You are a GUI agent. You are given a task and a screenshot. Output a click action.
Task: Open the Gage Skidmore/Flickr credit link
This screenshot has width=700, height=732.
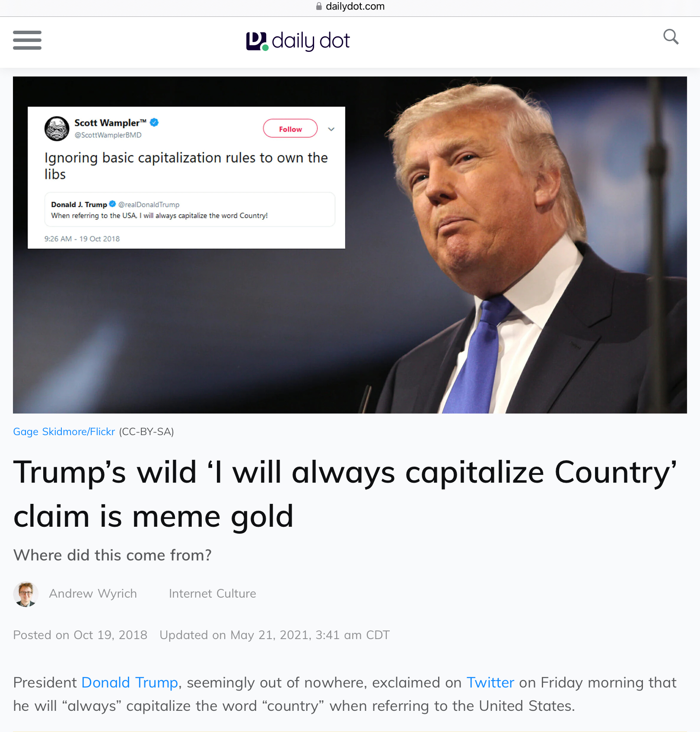click(x=64, y=432)
